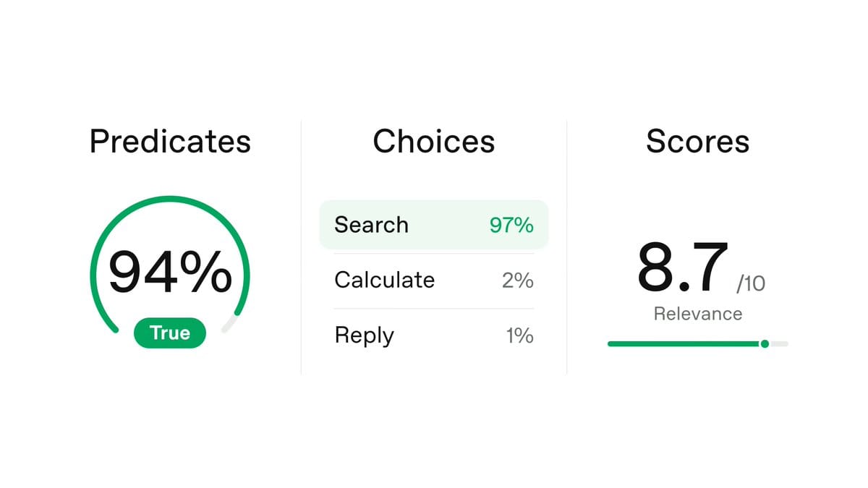Click the Relevance label
This screenshot has height=488, width=868.
[x=698, y=314]
